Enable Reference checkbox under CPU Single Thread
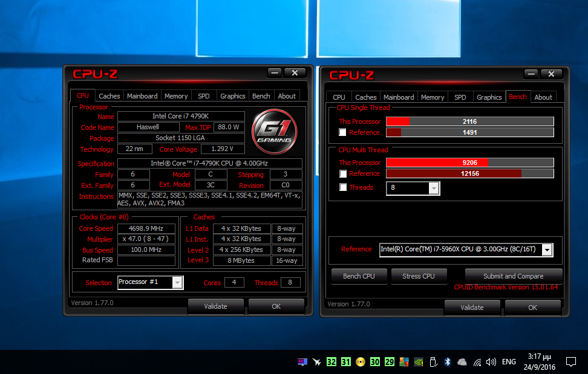The image size is (588, 374). coord(342,132)
